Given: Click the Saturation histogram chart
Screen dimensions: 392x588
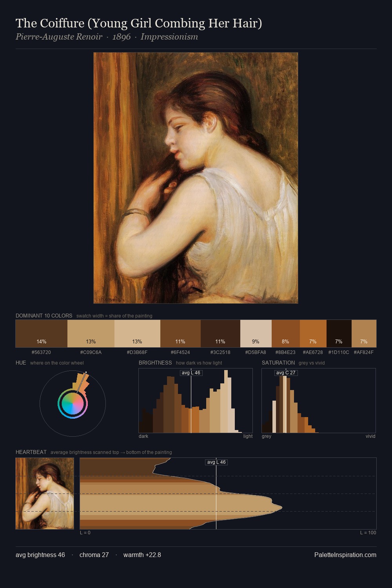Looking at the screenshot, I should click(319, 401).
